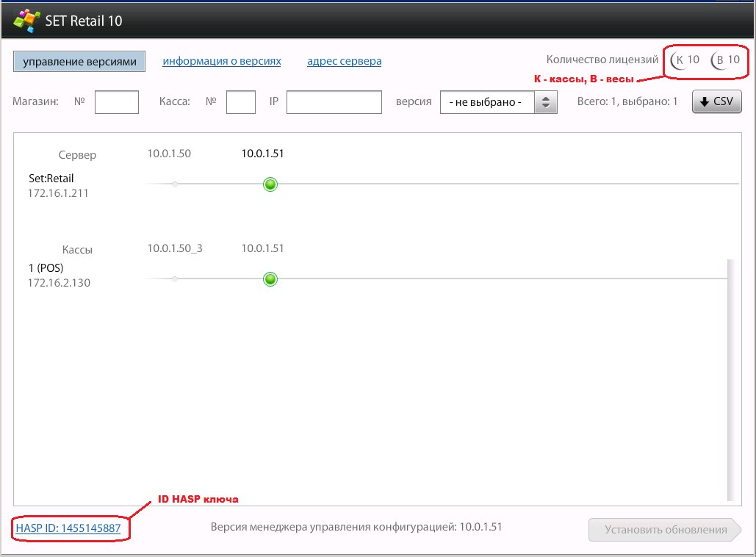The width and height of the screenshot is (756, 557).
Task: Click the POS IP 172.16.2.130
Action: (59, 283)
